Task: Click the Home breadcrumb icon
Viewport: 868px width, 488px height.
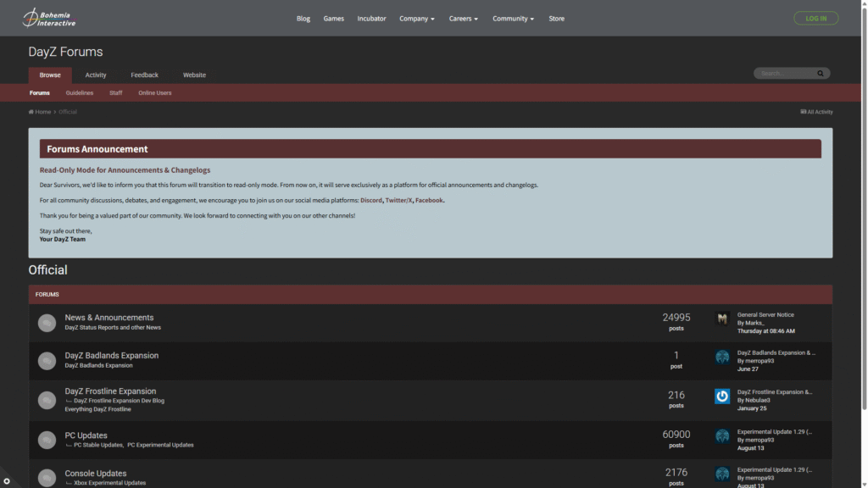Action: [x=31, y=112]
